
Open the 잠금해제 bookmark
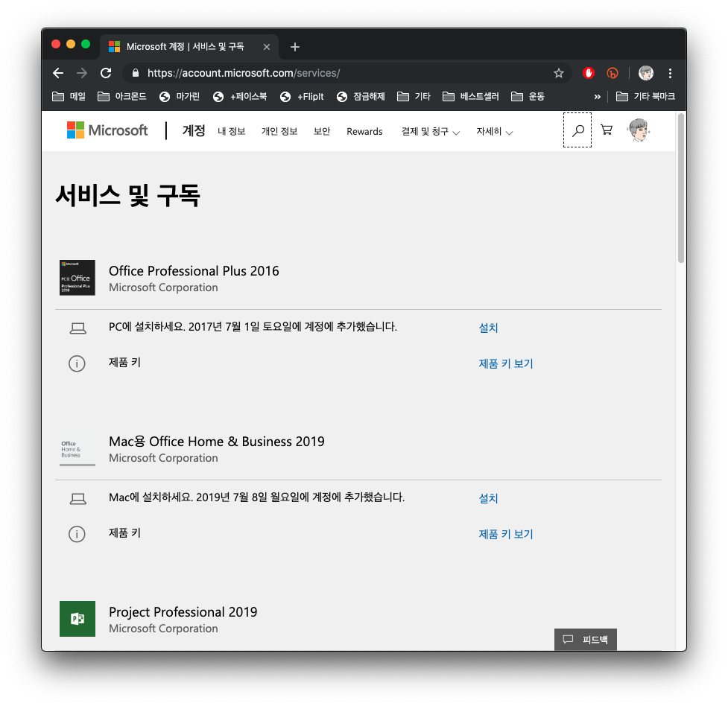pyautogui.click(x=361, y=97)
